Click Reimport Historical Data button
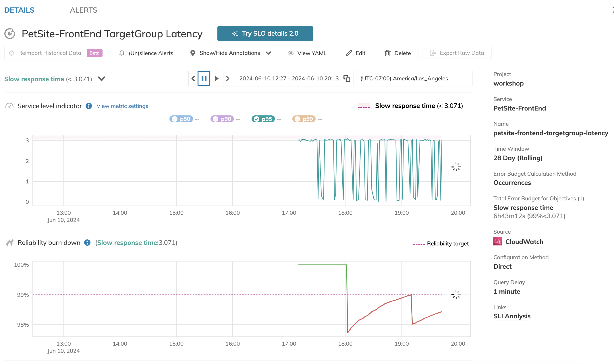Image resolution: width=614 pixels, height=364 pixels. pos(56,53)
